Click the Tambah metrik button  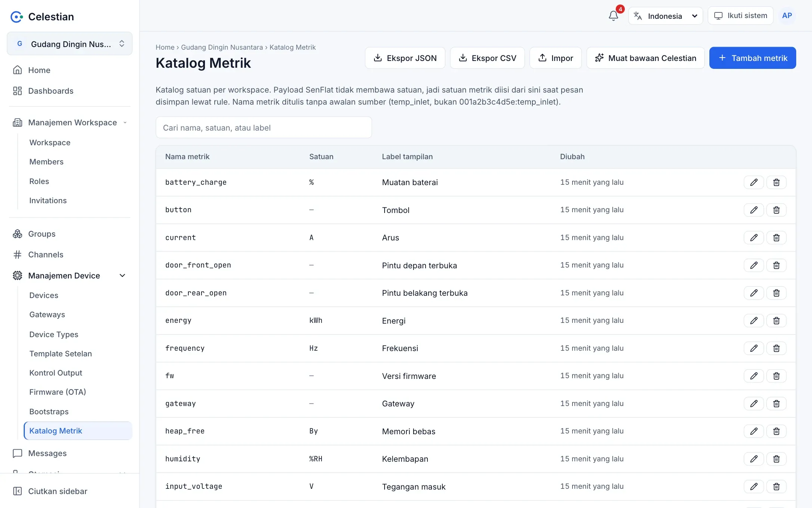point(752,58)
